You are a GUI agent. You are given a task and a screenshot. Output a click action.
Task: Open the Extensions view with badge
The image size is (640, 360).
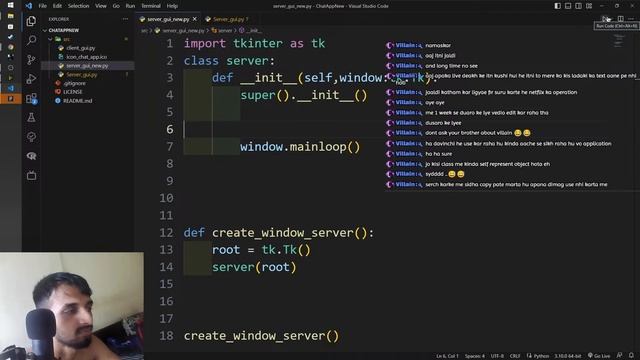click(x=31, y=98)
